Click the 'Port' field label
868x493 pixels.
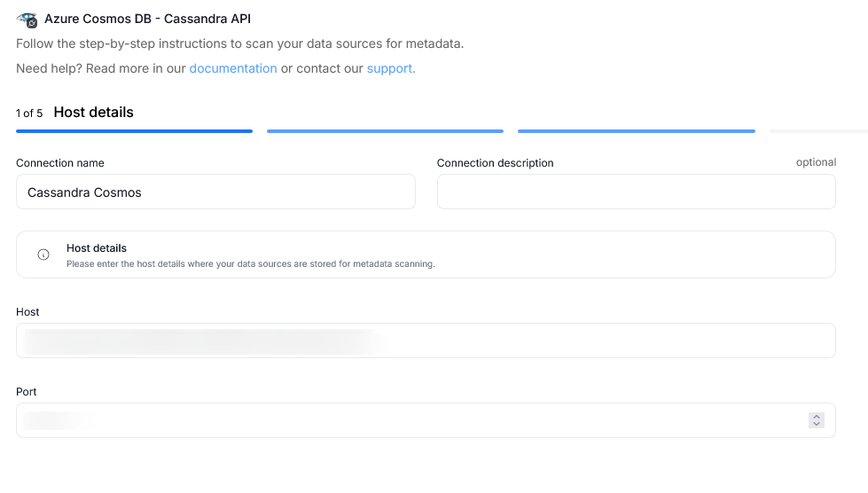26,392
